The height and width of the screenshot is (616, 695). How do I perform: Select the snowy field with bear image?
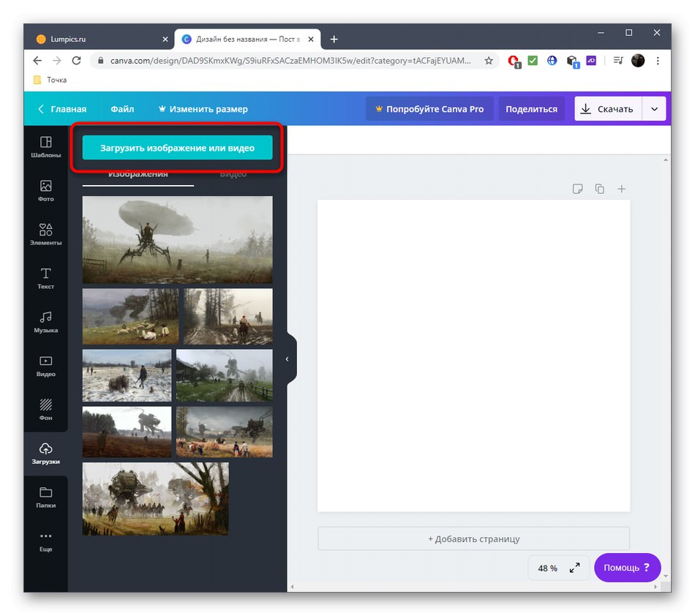(127, 375)
